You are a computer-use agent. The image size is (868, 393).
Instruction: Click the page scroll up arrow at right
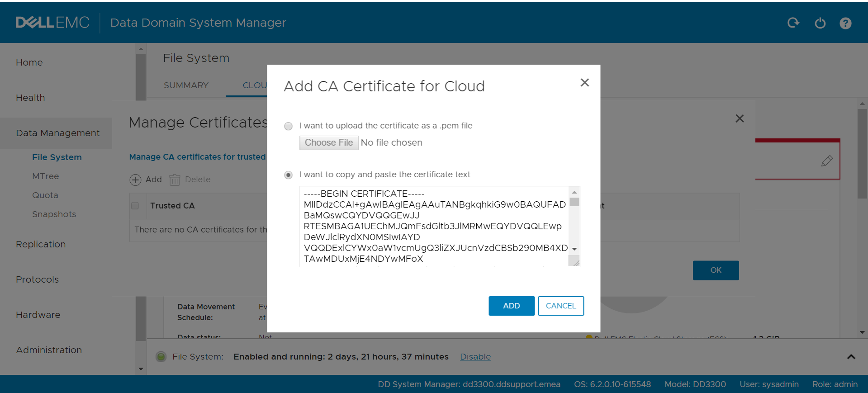click(862, 104)
